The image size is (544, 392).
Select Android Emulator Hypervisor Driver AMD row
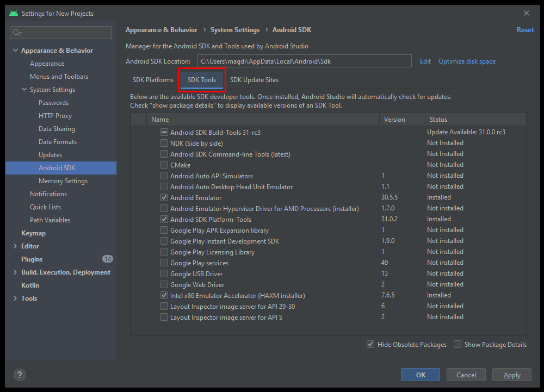pyautogui.click(x=328, y=208)
